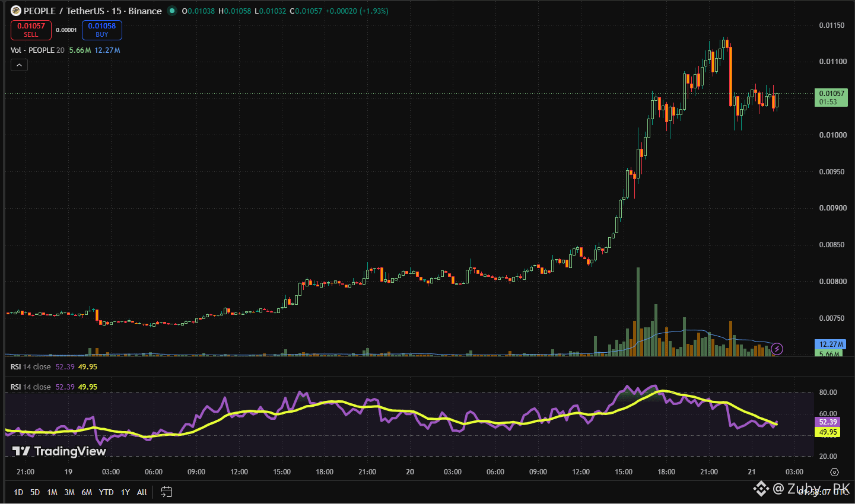Choose the YTD time range

(106, 492)
